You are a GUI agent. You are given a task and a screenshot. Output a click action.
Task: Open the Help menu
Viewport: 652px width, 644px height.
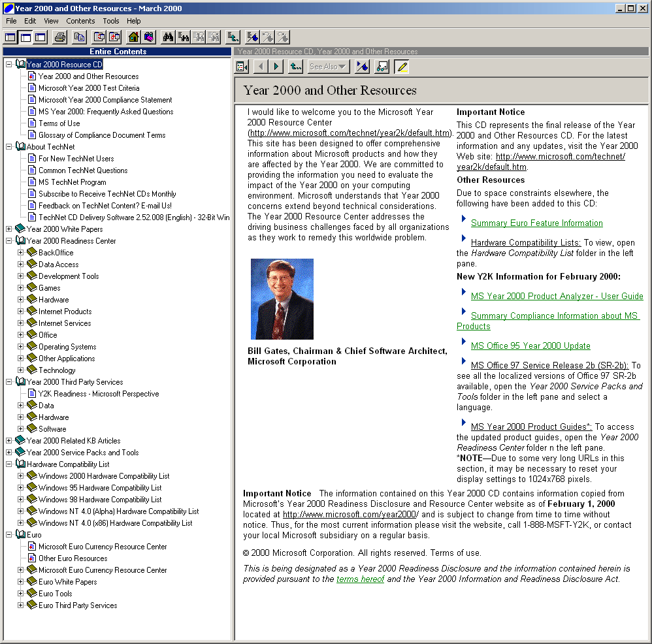pyautogui.click(x=133, y=21)
